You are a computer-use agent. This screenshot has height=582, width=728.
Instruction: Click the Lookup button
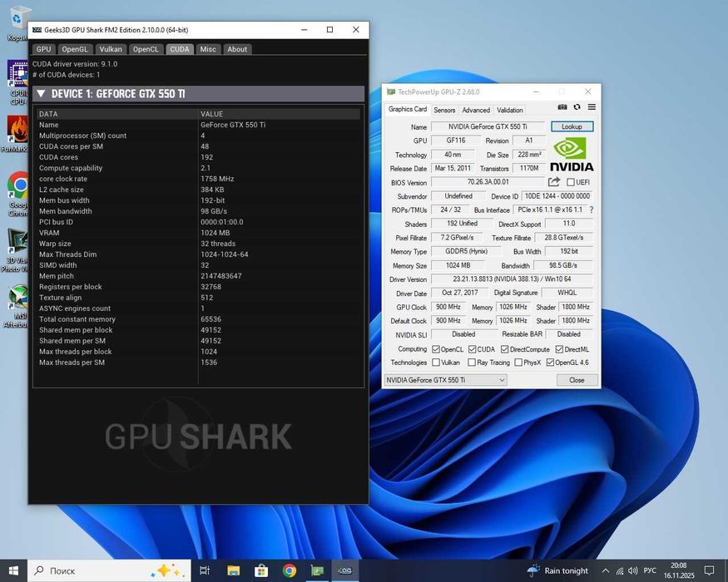click(572, 126)
